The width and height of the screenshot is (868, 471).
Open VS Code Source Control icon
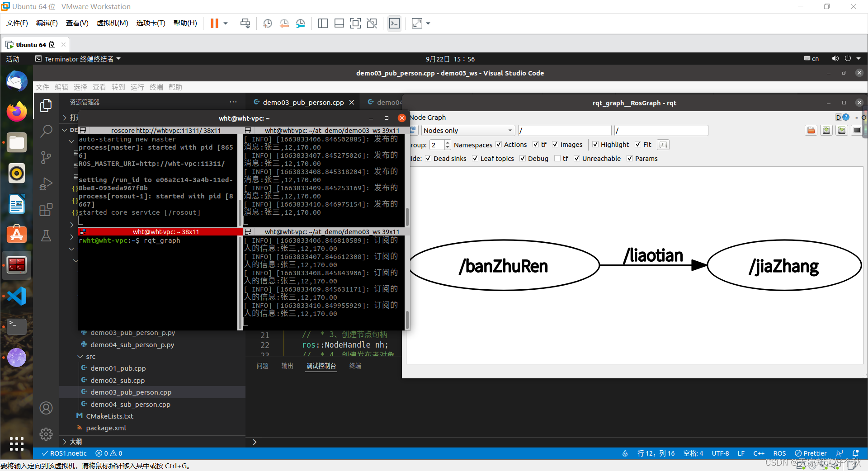[46, 157]
